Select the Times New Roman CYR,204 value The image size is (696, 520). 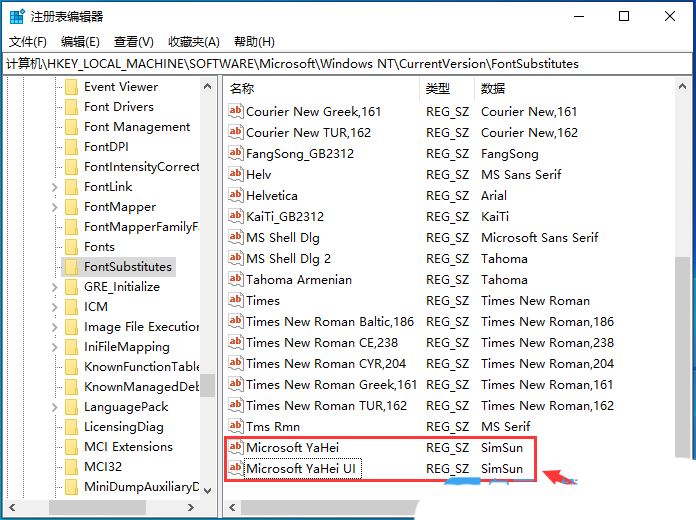(x=326, y=364)
